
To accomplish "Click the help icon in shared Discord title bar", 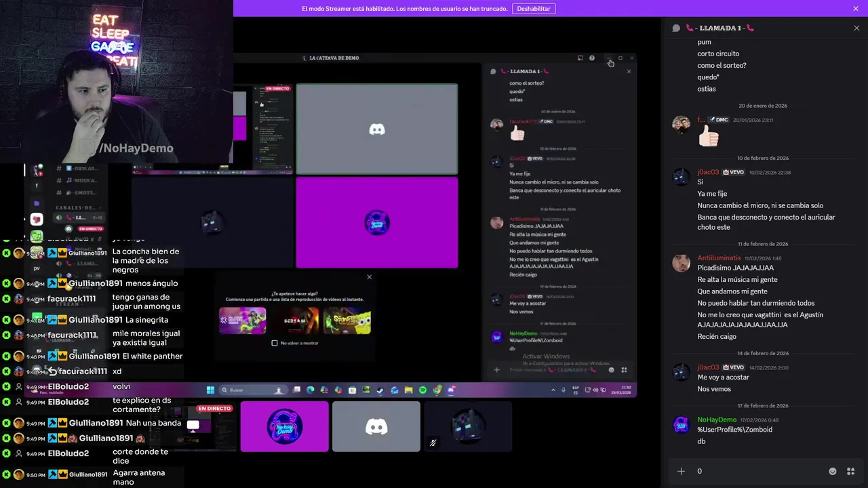I will pos(592,58).
